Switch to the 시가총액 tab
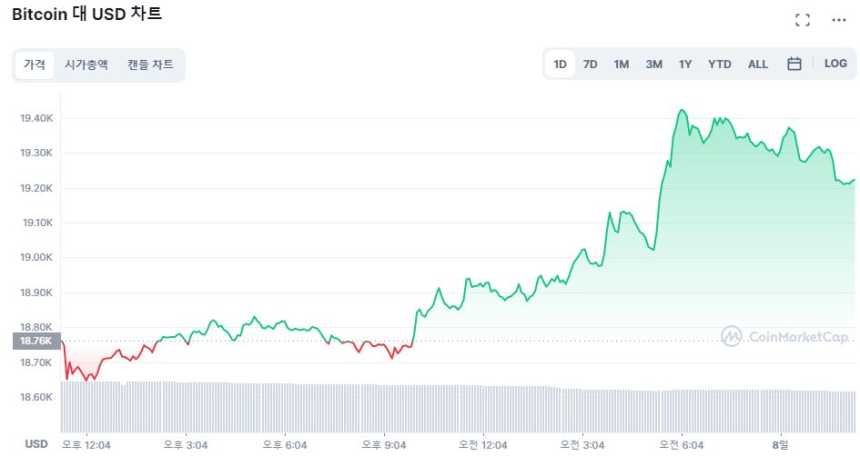The height and width of the screenshot is (456, 860). (x=86, y=64)
